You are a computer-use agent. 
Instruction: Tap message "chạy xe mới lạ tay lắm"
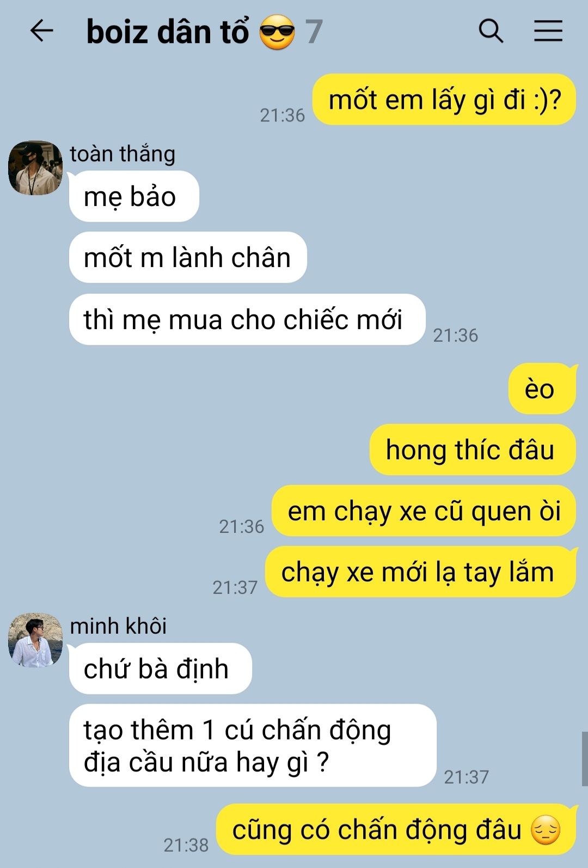tap(420, 572)
